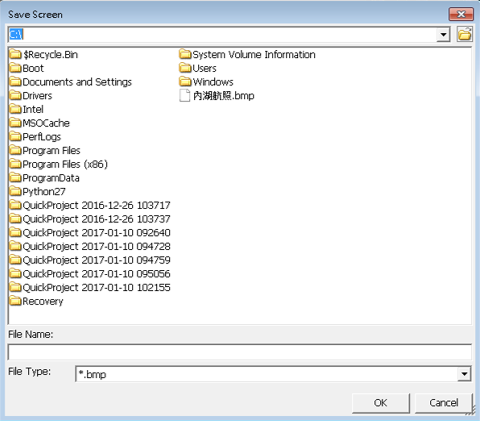
Task: Click the Windows folder icon
Action: tap(185, 82)
